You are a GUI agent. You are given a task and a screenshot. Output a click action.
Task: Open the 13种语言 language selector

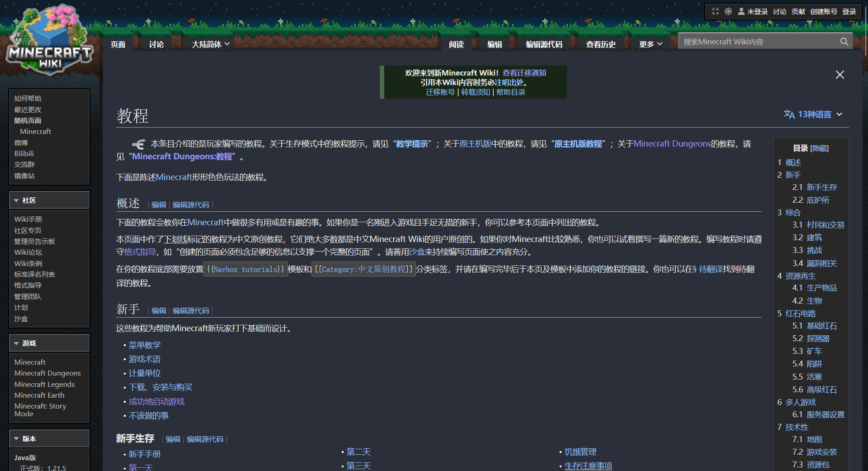(813, 114)
